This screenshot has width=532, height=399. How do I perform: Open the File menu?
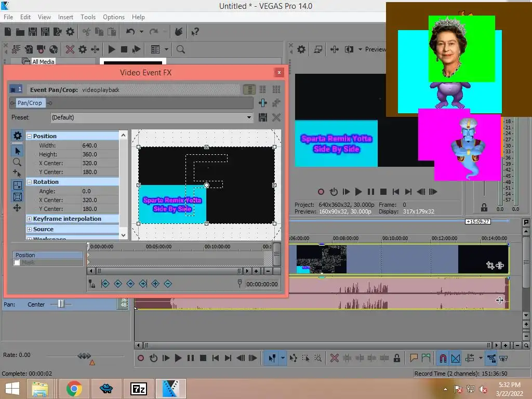point(8,17)
